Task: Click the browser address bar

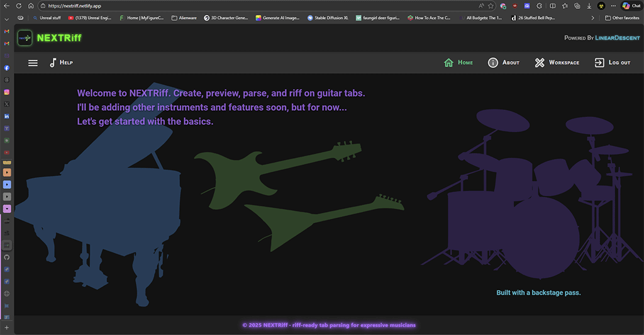Action: [252, 6]
